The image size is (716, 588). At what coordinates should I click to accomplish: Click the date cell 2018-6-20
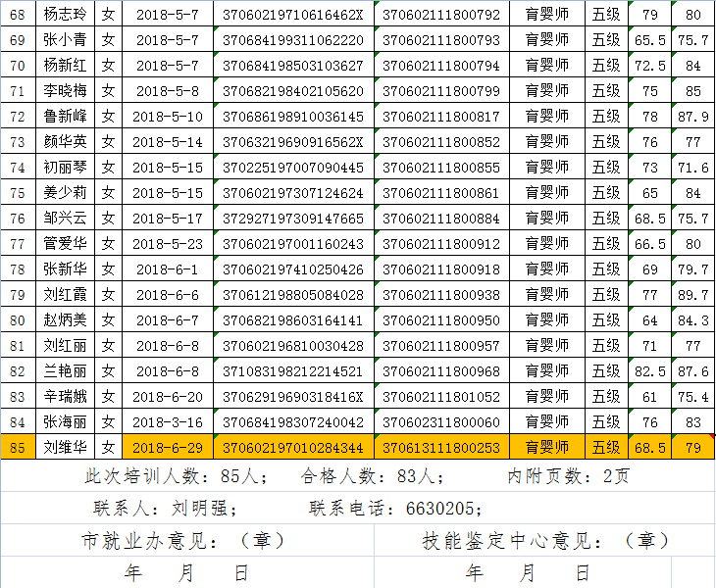pos(167,396)
